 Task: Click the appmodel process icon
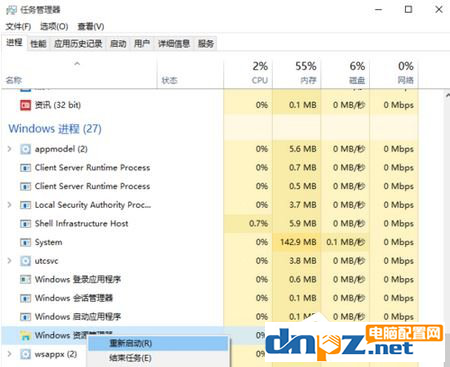tap(25, 149)
